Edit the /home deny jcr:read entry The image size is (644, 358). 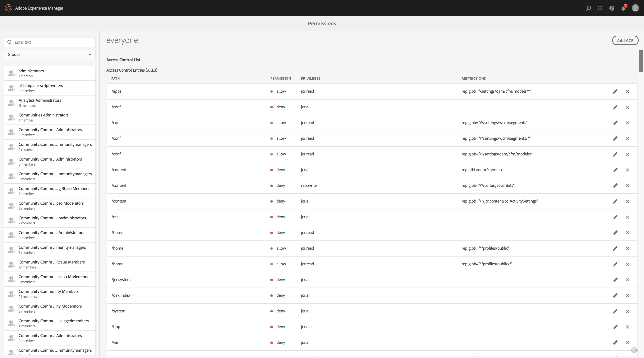click(615, 233)
